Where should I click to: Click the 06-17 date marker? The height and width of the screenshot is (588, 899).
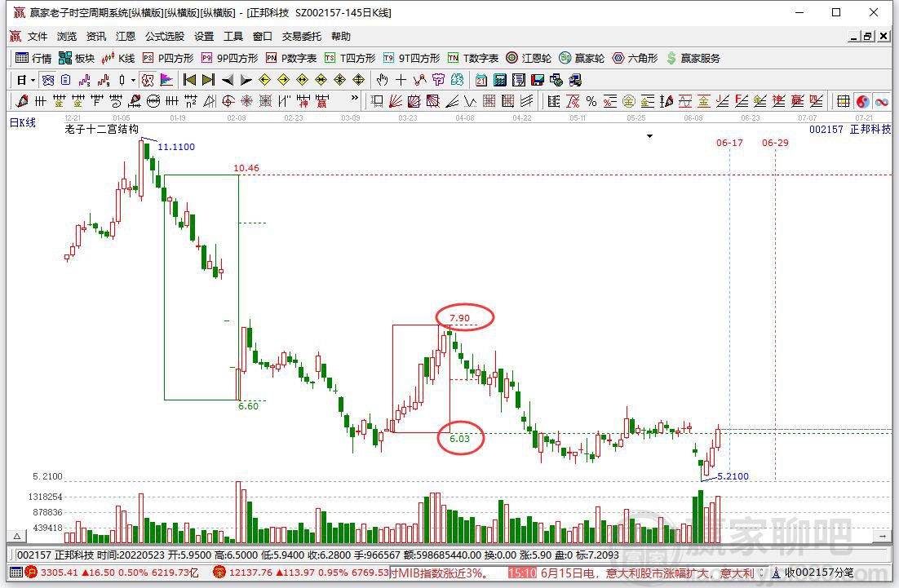tap(729, 143)
